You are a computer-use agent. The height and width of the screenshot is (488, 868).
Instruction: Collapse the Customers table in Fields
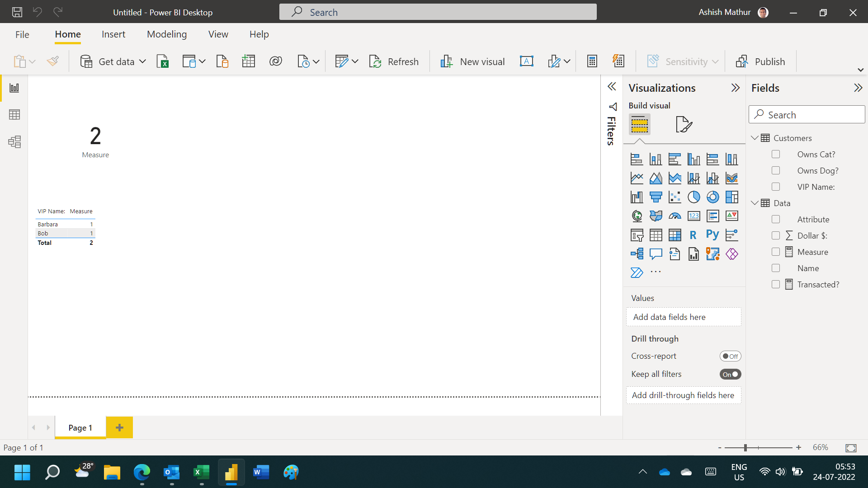click(755, 138)
